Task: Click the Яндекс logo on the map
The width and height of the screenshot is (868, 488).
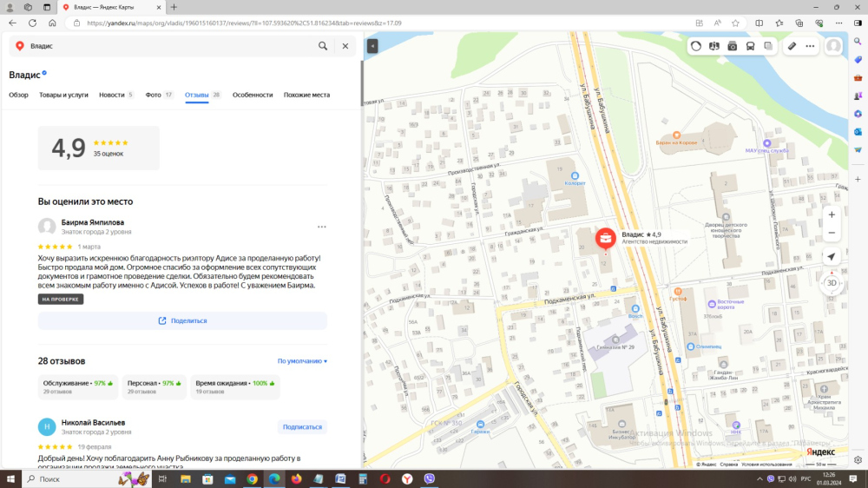Action: [x=820, y=452]
